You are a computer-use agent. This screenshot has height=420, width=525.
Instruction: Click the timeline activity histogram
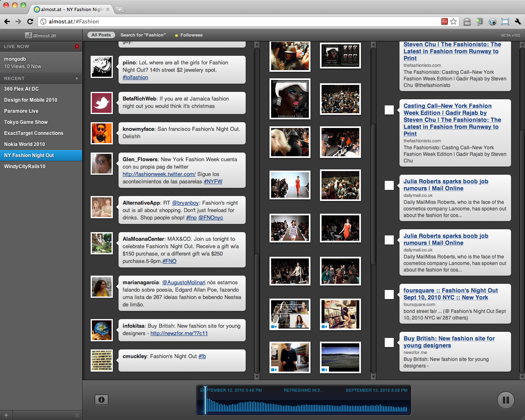point(307,405)
